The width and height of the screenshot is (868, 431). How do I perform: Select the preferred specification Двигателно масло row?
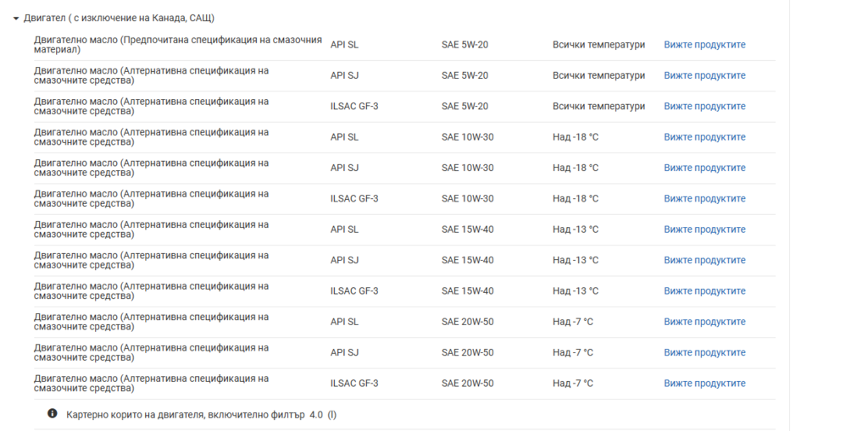coord(404,45)
